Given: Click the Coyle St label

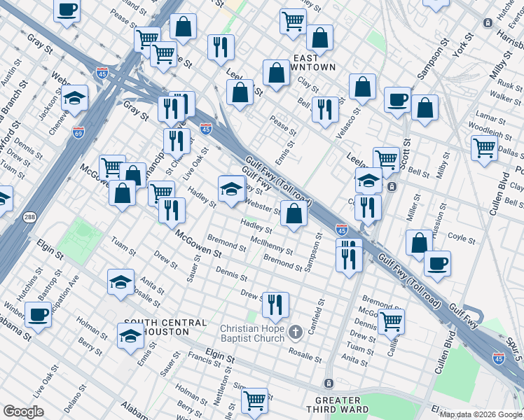Looking at the screenshot, I should tap(462, 238).
